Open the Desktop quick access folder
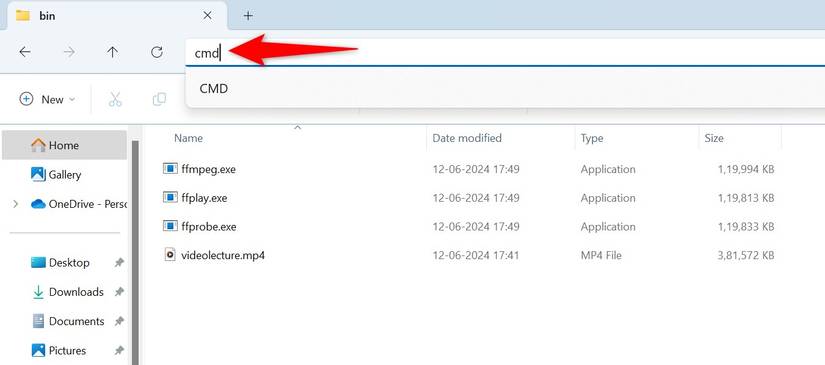 [x=68, y=262]
